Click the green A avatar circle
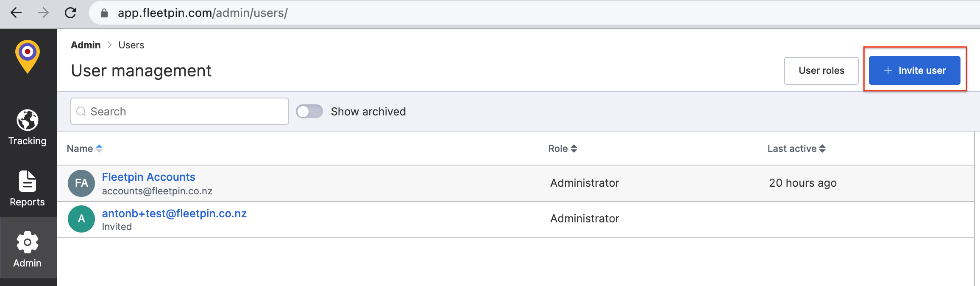980x286 pixels. [81, 219]
